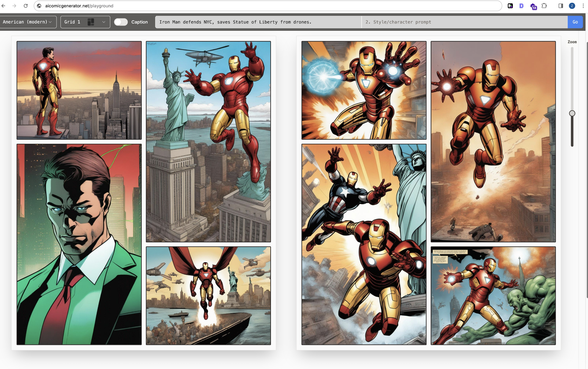This screenshot has width=588, height=369.
Task: Open the black-and-white browser extension icon
Action: click(510, 6)
